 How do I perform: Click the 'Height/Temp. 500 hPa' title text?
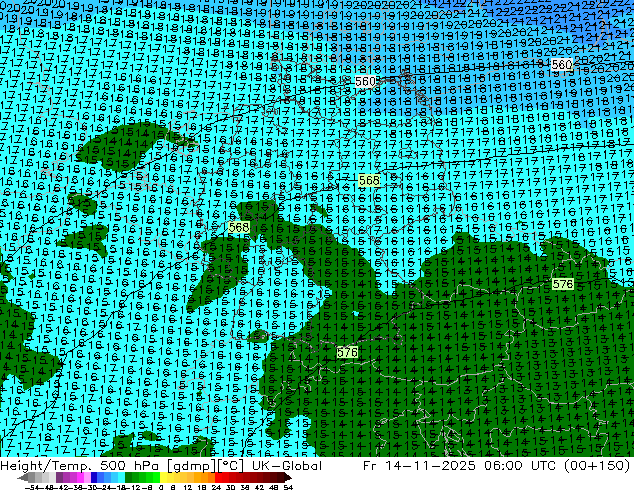(x=81, y=466)
